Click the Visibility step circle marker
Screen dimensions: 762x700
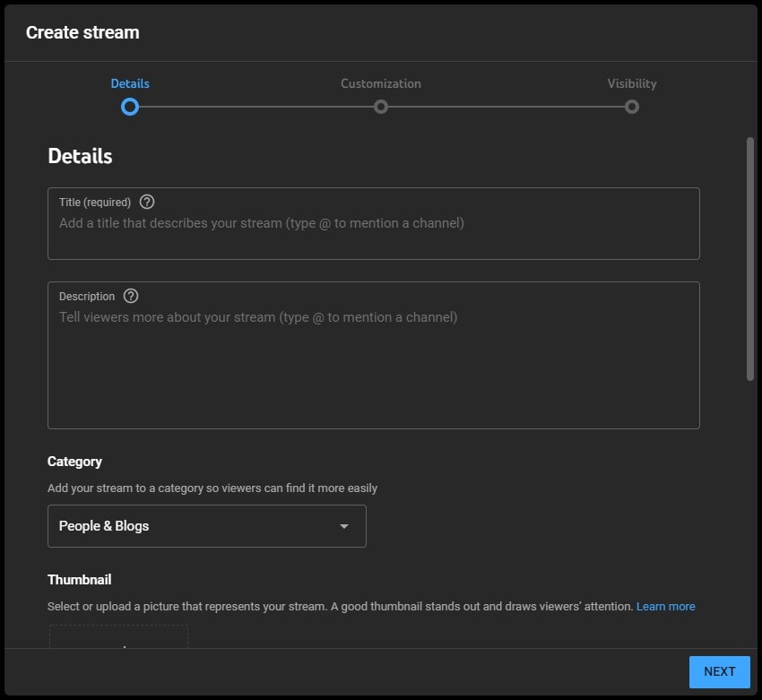coord(632,107)
